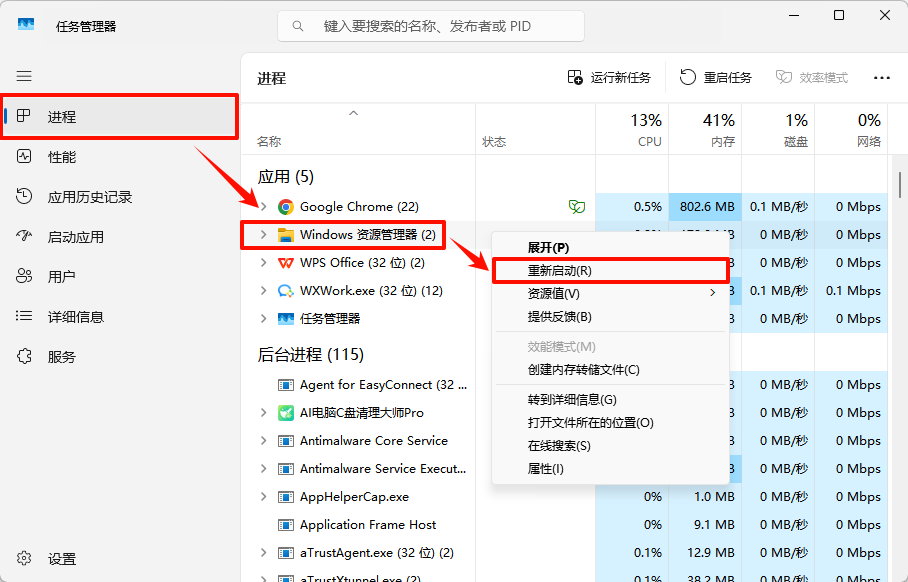Click the green efficiency leaf next to Chrome
908x582 pixels.
coord(577,206)
